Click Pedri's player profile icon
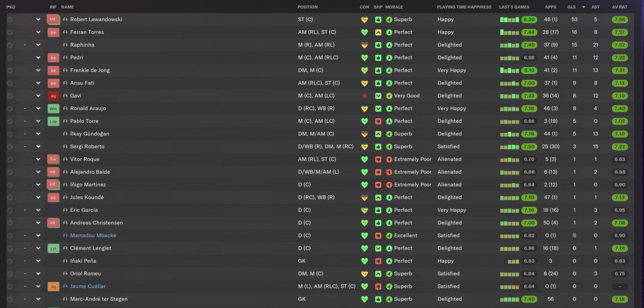The image size is (644, 308). (65, 57)
